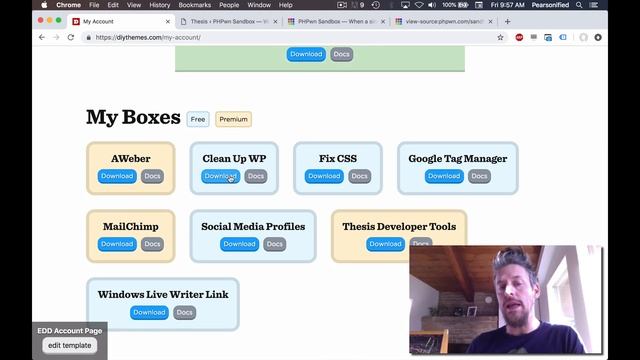Open the red adblock extension icon
The image size is (640, 360).
pos(519,37)
